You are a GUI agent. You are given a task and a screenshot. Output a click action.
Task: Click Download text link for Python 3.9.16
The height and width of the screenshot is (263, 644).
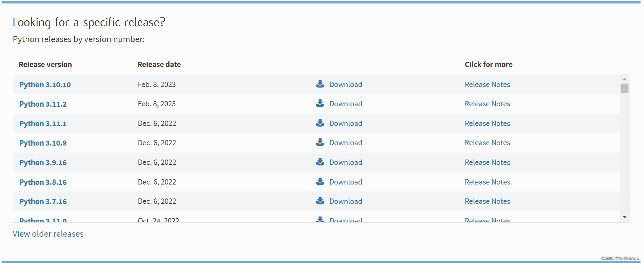click(346, 162)
